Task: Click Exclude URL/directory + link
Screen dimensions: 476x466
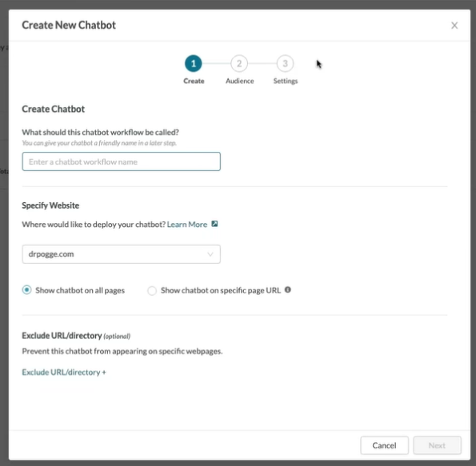Action: tap(64, 372)
